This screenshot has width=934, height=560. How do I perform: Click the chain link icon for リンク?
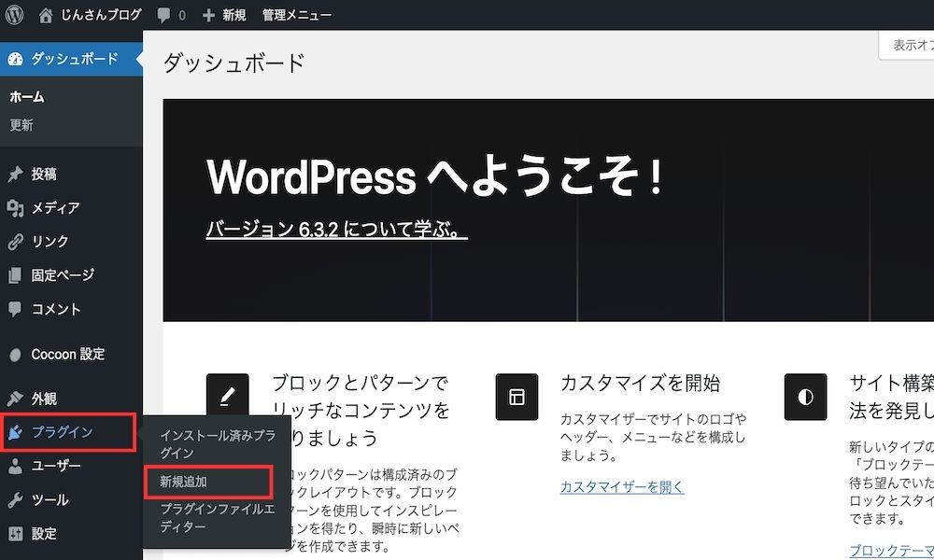pos(15,242)
